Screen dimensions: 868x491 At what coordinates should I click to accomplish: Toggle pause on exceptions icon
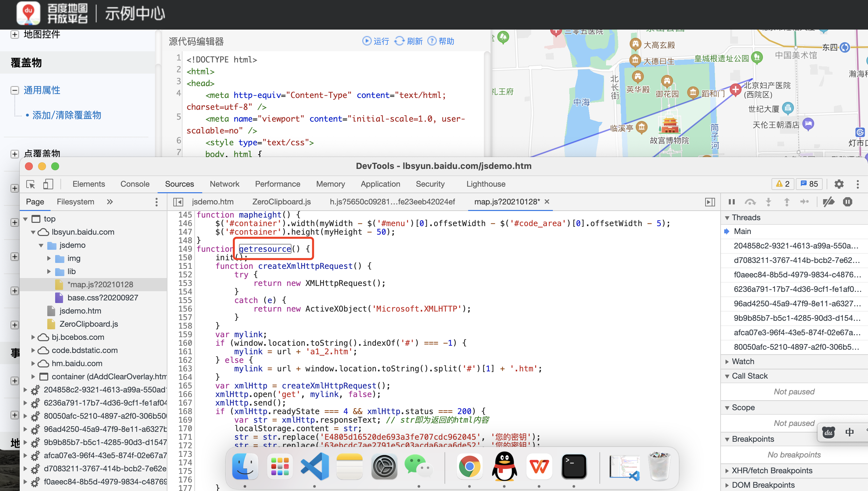(847, 202)
